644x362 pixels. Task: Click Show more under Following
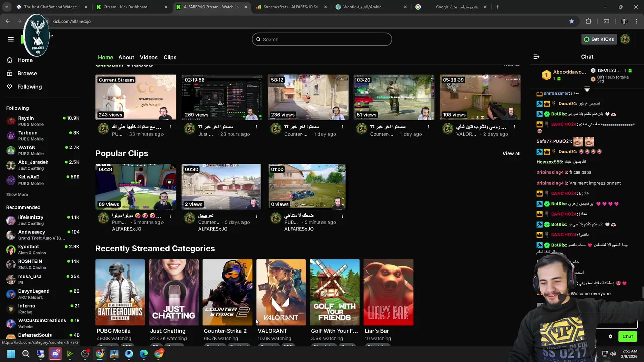click(x=17, y=194)
